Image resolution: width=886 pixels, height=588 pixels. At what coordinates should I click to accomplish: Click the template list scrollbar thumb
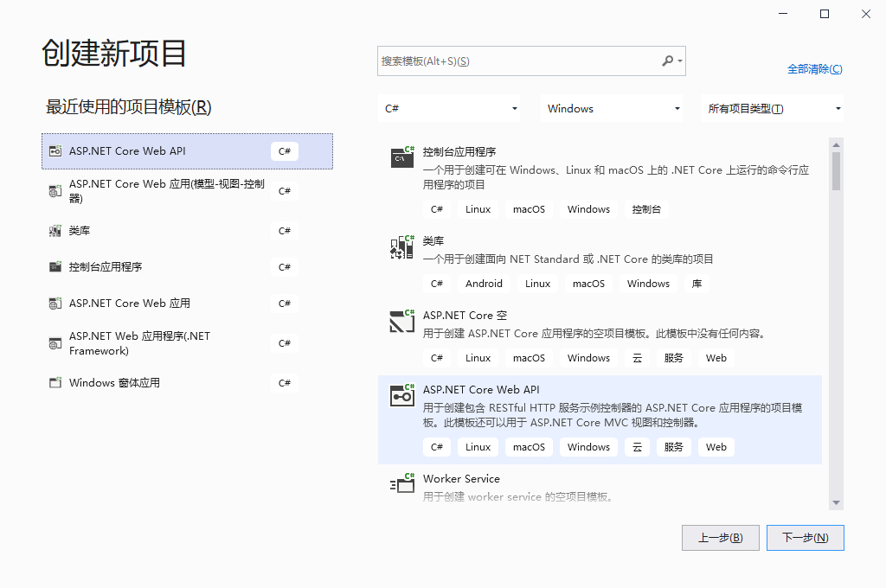837,171
